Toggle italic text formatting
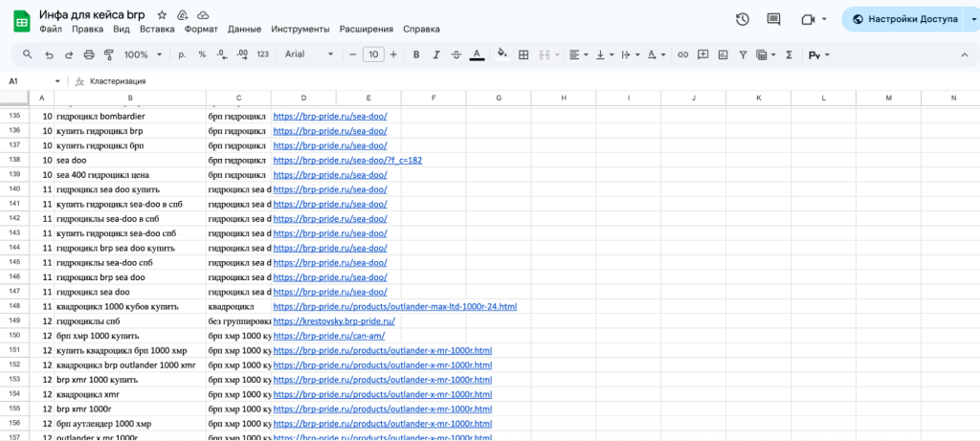The width and height of the screenshot is (980, 441). 436,55
